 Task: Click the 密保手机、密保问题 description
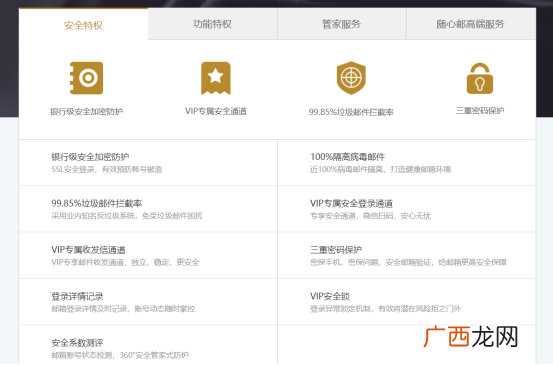[408, 262]
